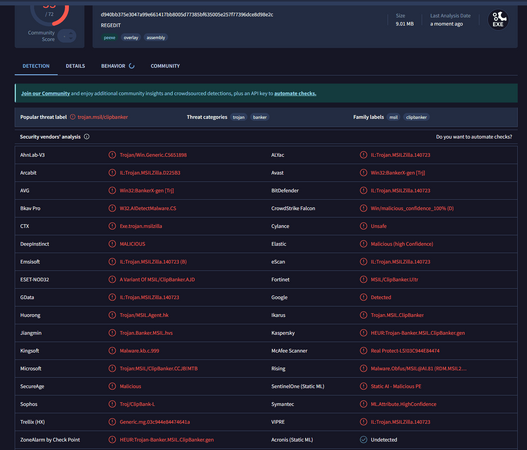Click the Jiangmin Trojan.Banker.MSIL.hvs result
Screen dimensions: 527x450
(146, 333)
